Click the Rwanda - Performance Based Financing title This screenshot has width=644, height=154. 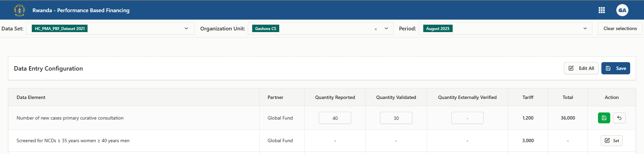coord(81,10)
